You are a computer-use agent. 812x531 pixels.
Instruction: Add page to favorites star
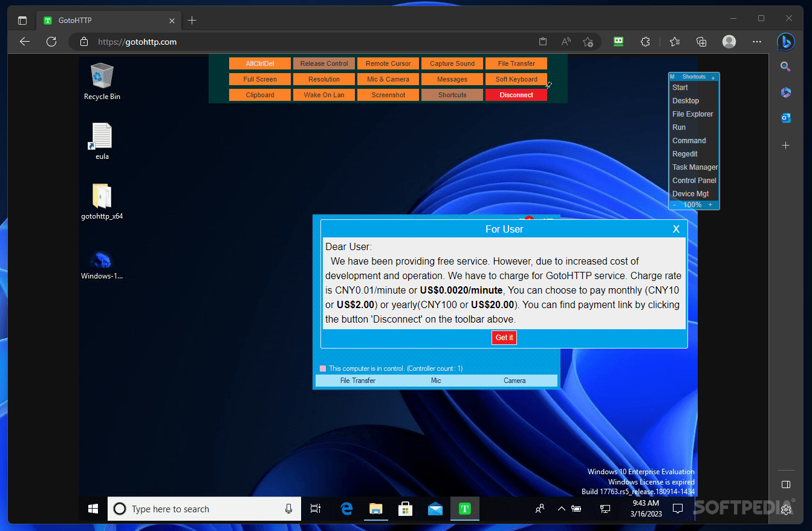(588, 42)
